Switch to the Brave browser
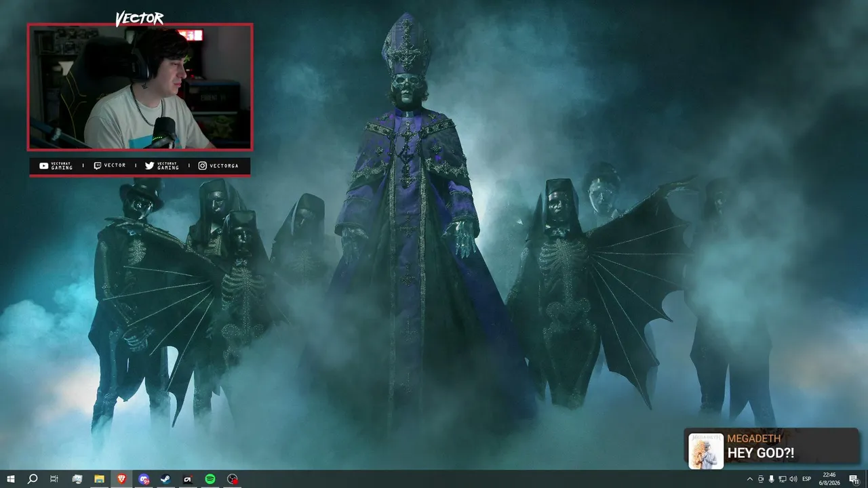 point(121,479)
